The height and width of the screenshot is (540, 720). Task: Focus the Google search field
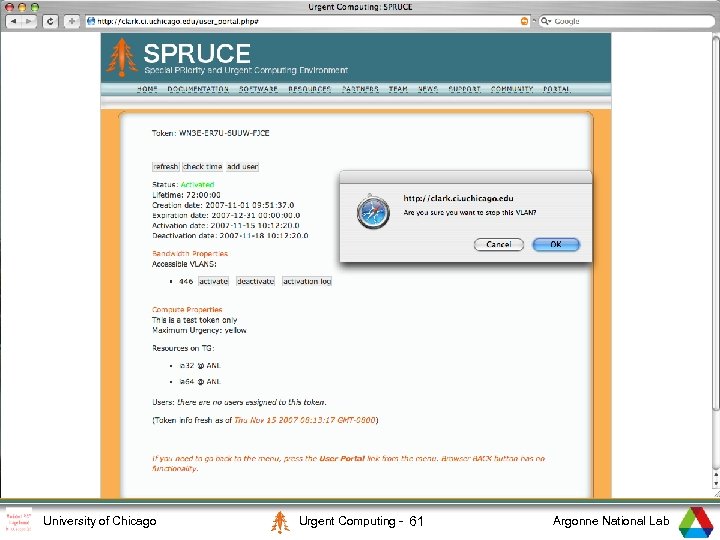coord(626,21)
